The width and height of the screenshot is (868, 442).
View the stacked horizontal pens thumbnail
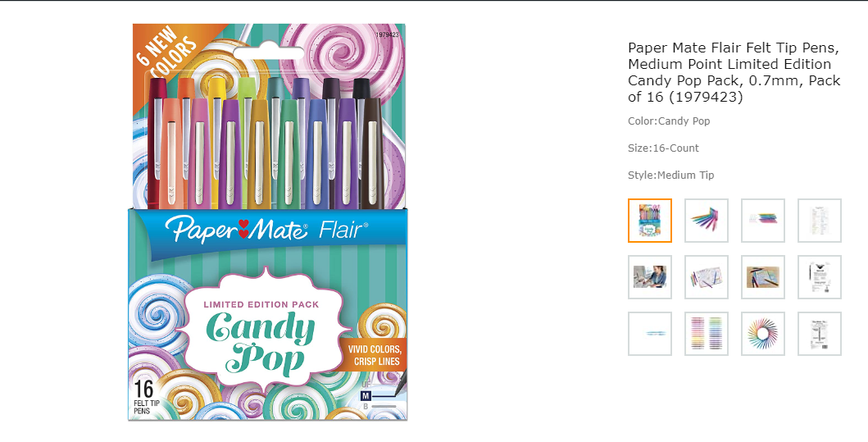click(x=763, y=221)
